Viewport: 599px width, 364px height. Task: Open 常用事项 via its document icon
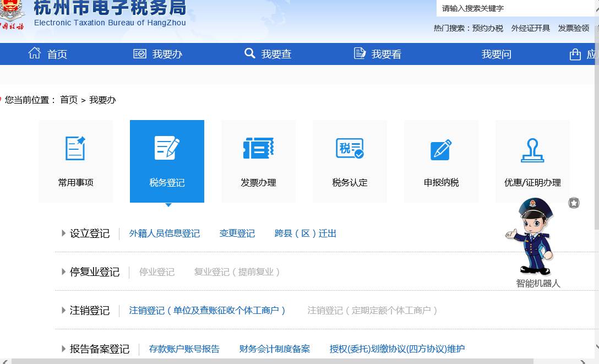click(x=75, y=148)
